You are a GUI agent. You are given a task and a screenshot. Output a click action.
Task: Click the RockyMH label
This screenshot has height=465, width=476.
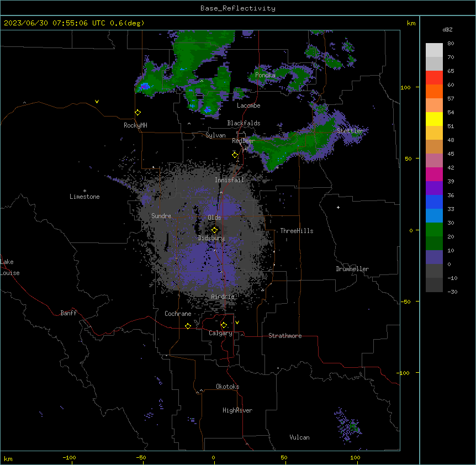[135, 125]
